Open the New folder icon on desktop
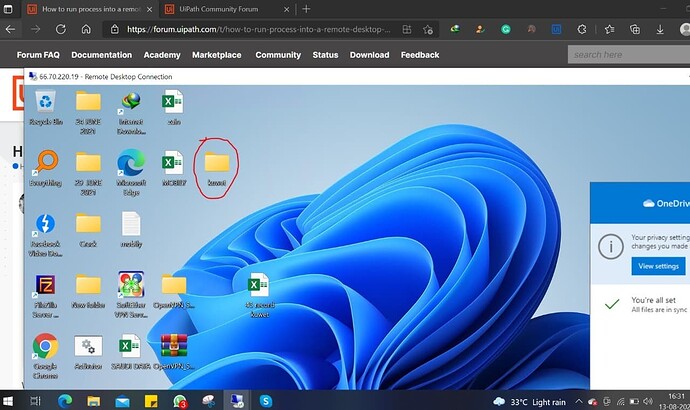 88,291
